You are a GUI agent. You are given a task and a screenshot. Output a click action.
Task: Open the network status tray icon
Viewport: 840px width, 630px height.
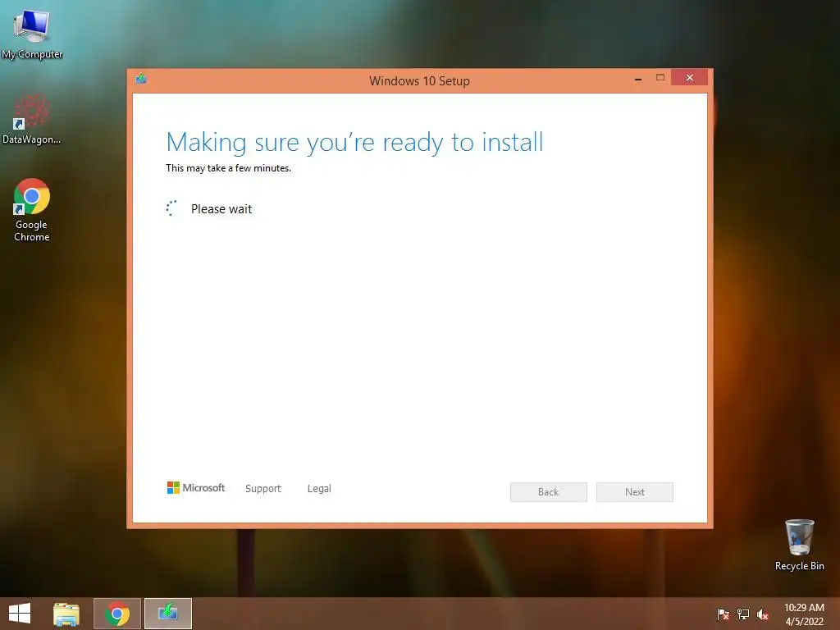pos(743,614)
